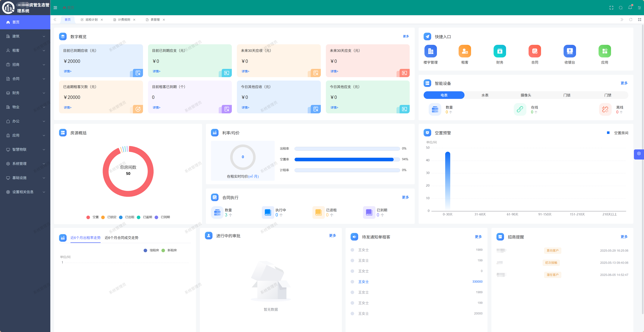Expand the 财务 sidebar menu
The height and width of the screenshot is (332, 644).
click(25, 93)
